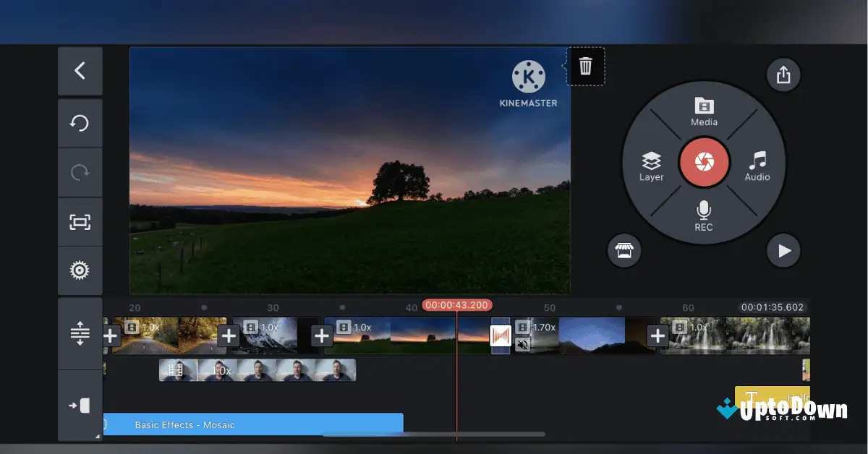This screenshot has height=454, width=868.
Task: Add a transition with a plus button
Action: (229, 335)
